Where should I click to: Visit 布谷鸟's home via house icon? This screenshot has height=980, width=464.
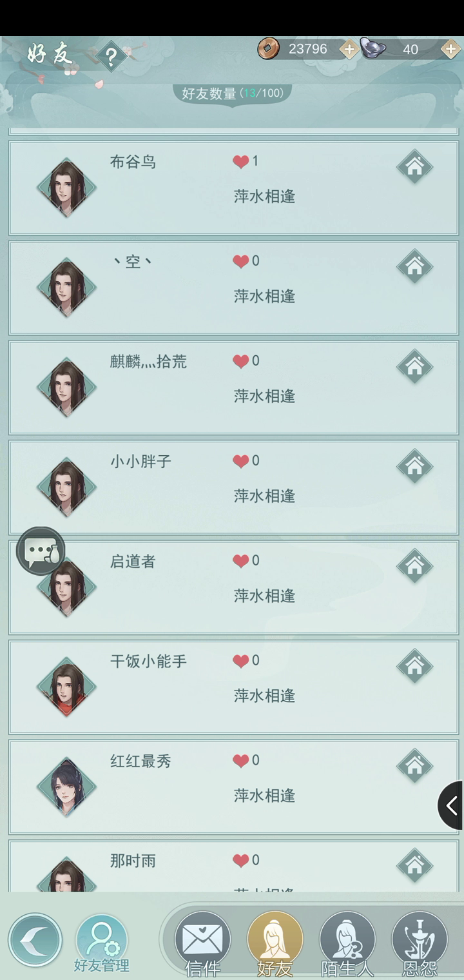click(414, 166)
